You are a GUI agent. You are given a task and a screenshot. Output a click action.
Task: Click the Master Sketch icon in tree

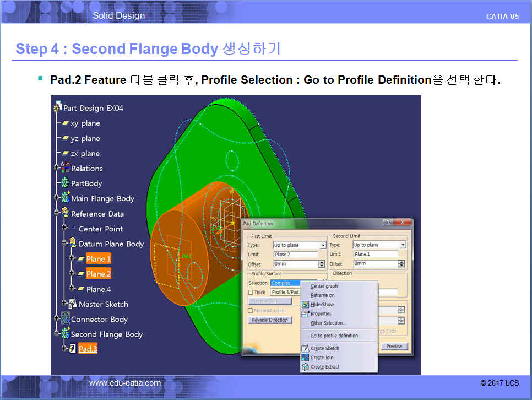point(72,304)
